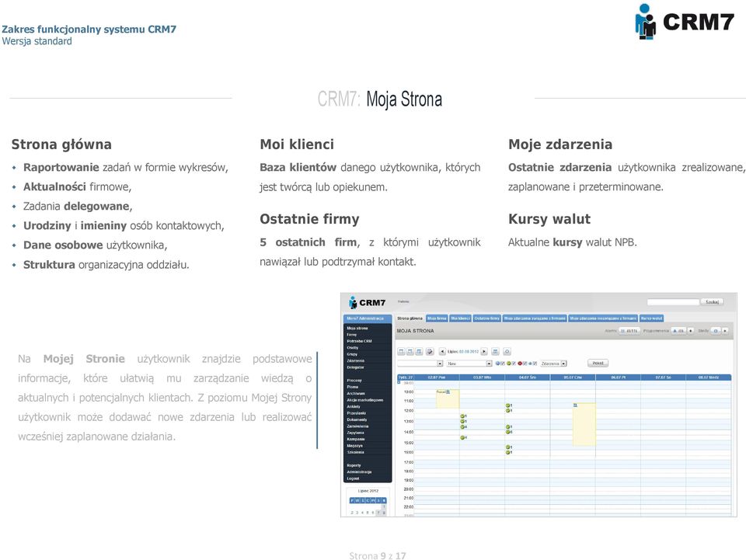The image size is (746, 560).
Task: Open Raporty in the sidebar menu
Action: pyautogui.click(x=354, y=465)
